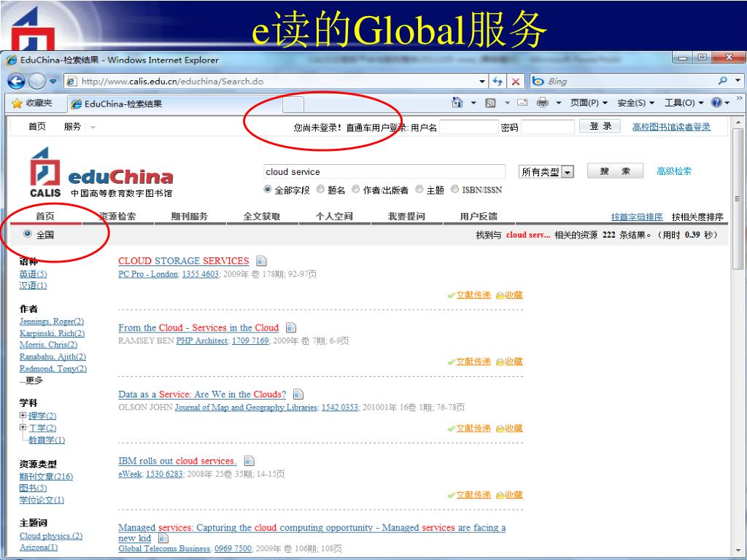Click document icon next to CLOUD STORAGE SERVICES
747x560 pixels.
262,261
